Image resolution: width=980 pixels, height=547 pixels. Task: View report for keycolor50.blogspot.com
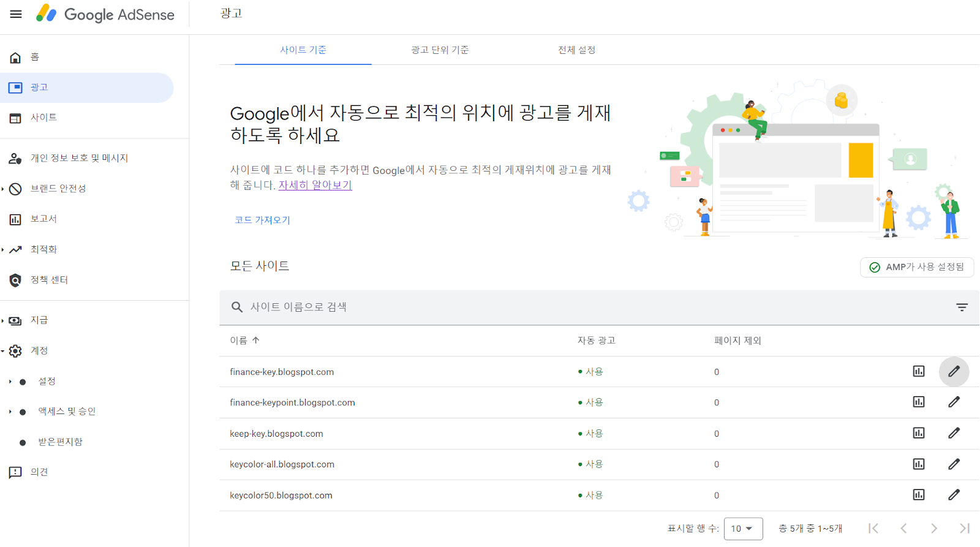coord(919,494)
